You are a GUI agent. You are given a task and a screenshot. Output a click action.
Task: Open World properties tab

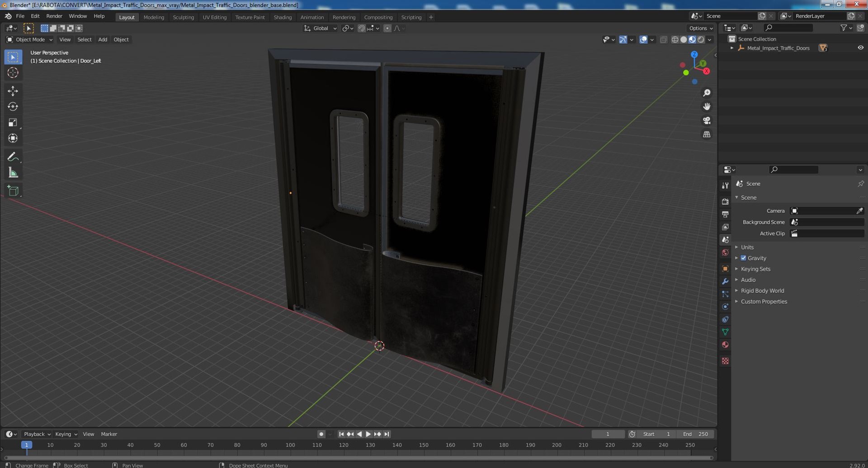click(725, 253)
